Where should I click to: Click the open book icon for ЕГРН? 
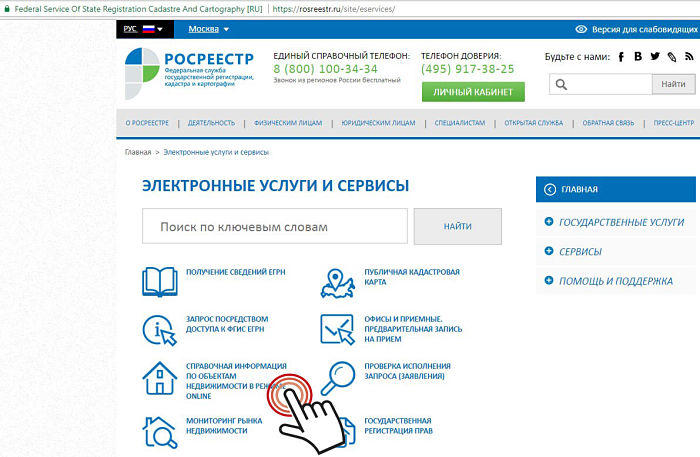click(x=160, y=282)
